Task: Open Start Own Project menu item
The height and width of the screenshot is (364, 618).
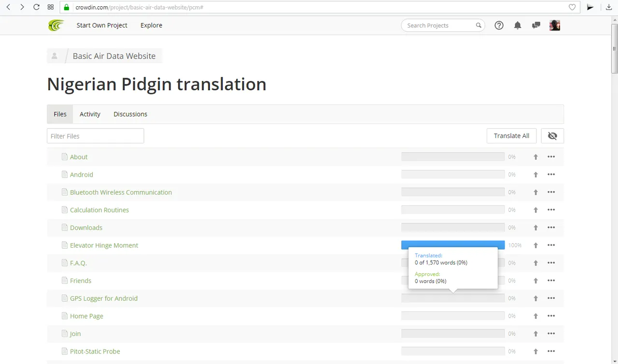Action: point(102,25)
